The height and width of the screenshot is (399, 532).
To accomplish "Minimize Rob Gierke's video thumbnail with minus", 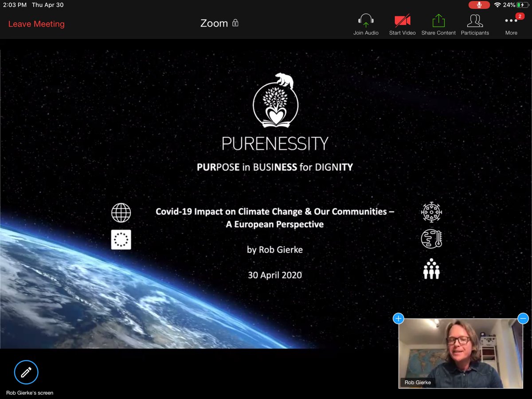I will [523, 318].
